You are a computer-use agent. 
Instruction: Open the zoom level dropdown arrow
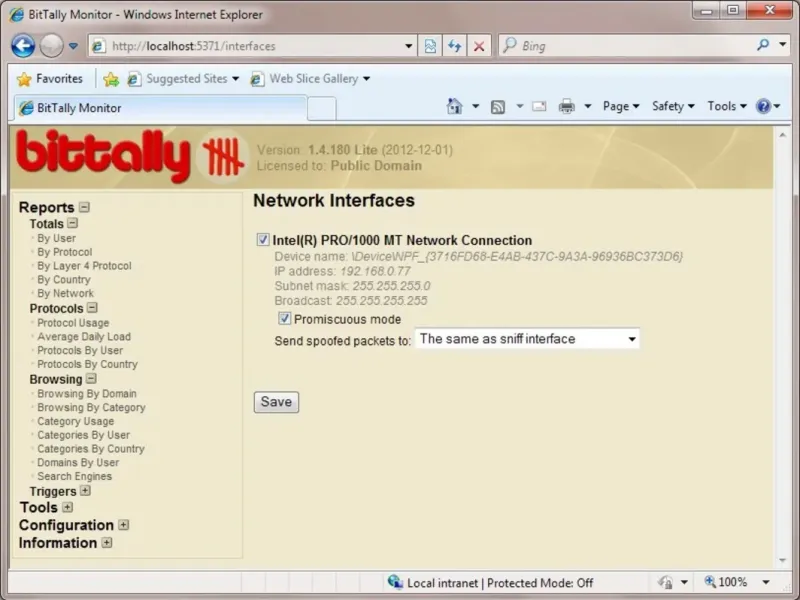tap(766, 582)
